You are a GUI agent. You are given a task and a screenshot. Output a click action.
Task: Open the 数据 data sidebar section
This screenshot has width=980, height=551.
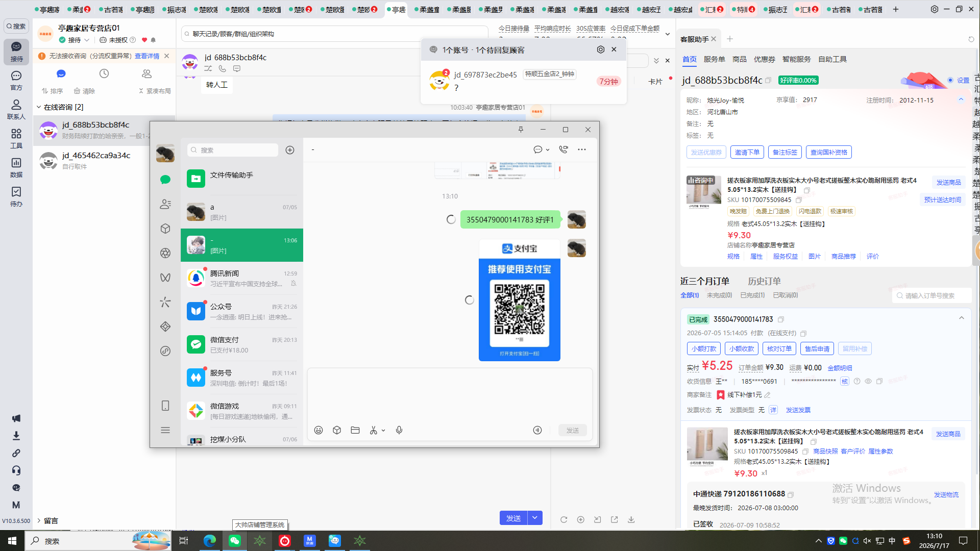16,167
